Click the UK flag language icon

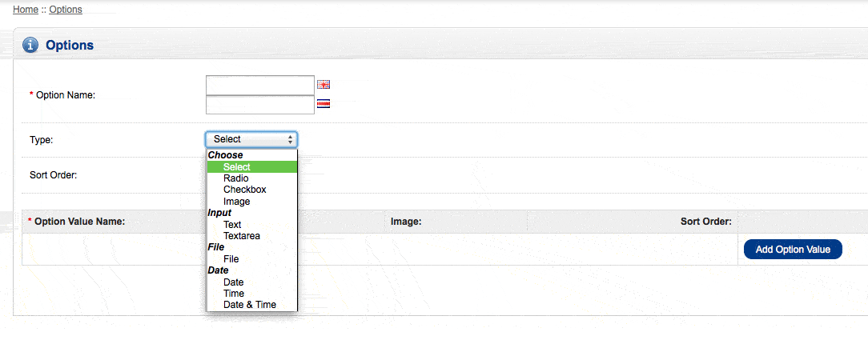tap(323, 85)
